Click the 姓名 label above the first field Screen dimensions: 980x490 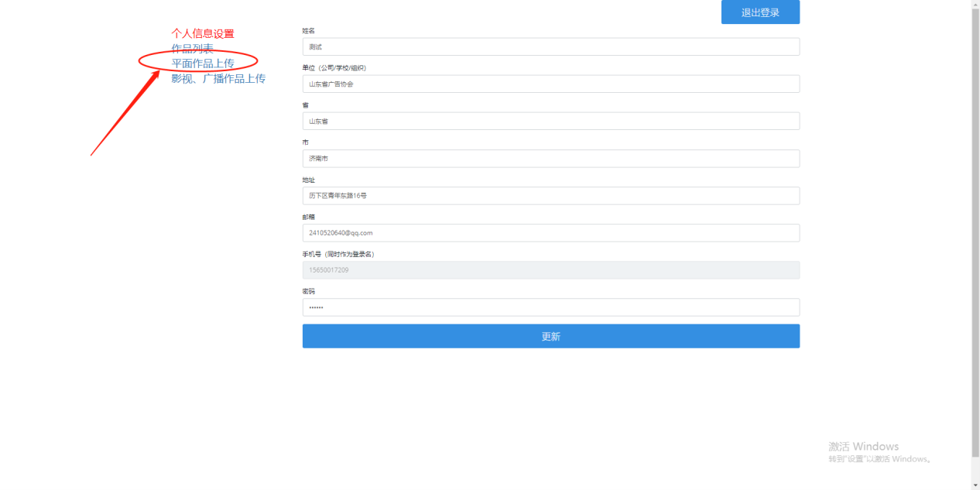coord(308,31)
